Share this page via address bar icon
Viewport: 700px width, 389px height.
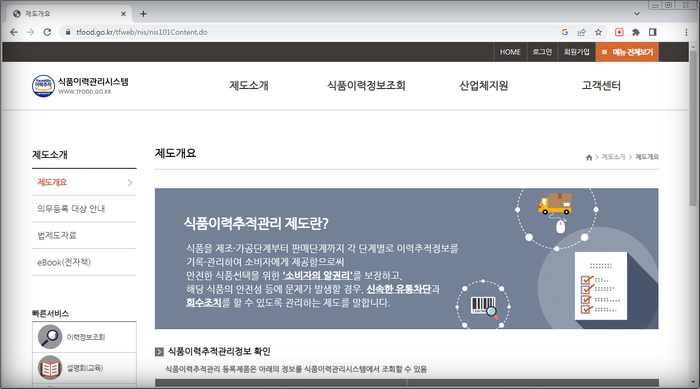click(582, 32)
